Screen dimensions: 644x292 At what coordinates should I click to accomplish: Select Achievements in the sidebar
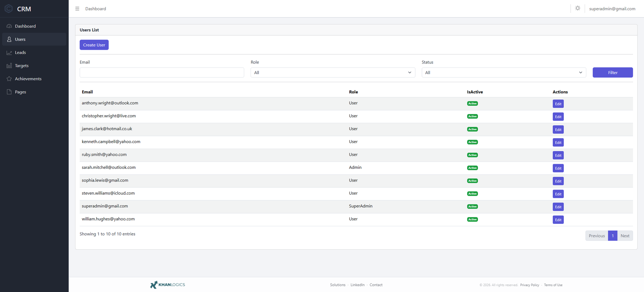(x=34, y=79)
